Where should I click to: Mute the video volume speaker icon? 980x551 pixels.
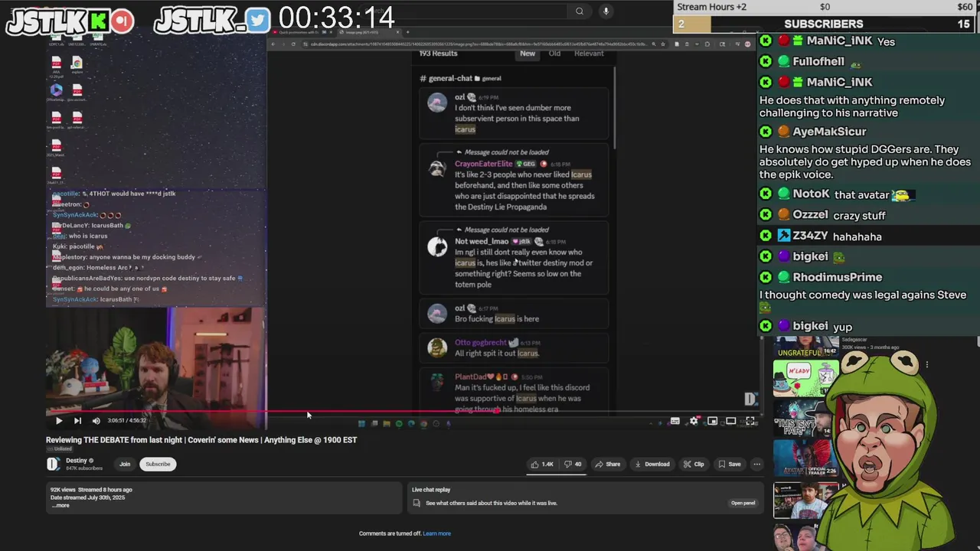96,420
